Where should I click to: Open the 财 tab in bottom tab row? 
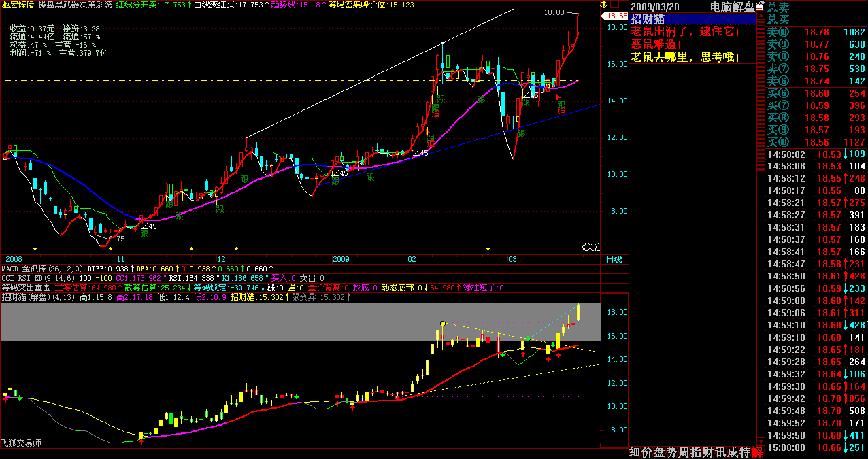(x=710, y=452)
